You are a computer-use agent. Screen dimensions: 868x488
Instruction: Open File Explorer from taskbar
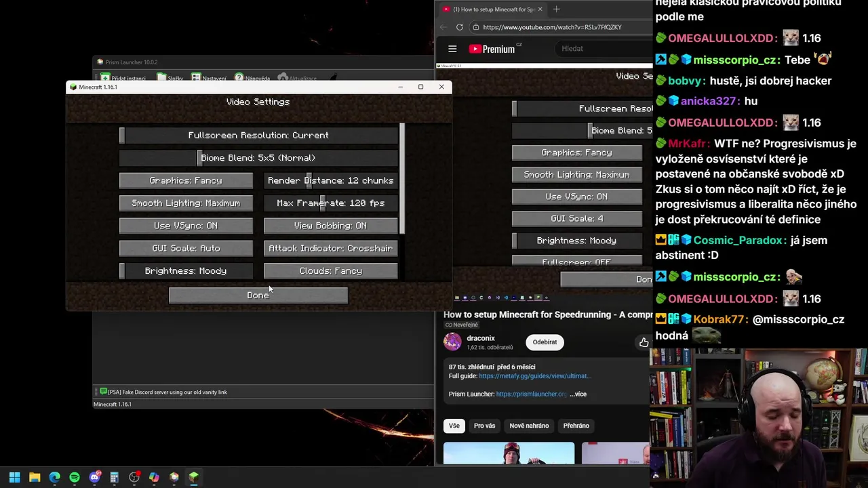35,477
